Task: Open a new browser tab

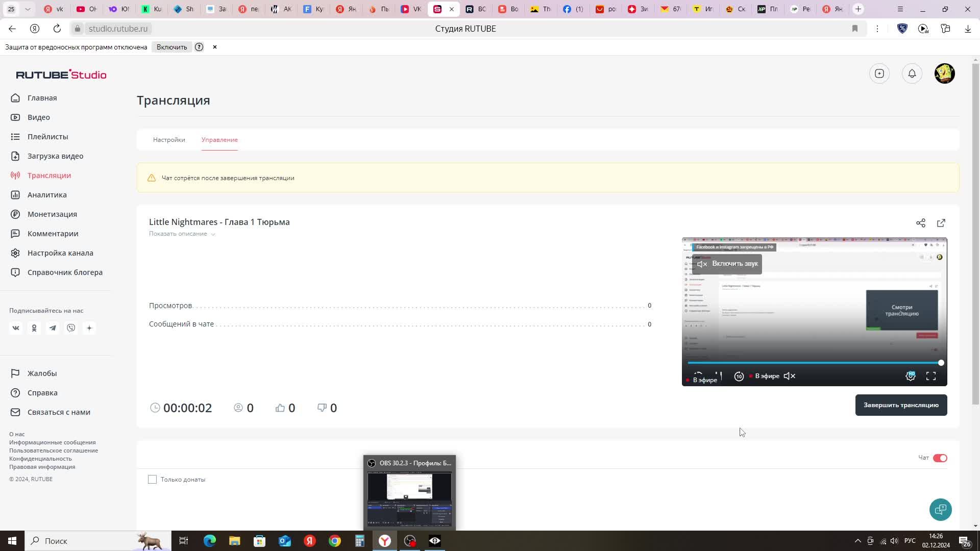Action: [859, 9]
